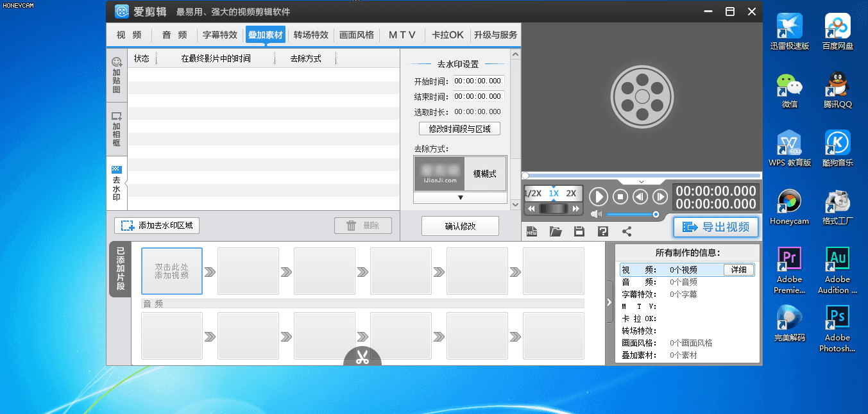This screenshot has height=414, width=868.
Task: Click settings panel scrollbar up arrow
Action: click(x=515, y=56)
